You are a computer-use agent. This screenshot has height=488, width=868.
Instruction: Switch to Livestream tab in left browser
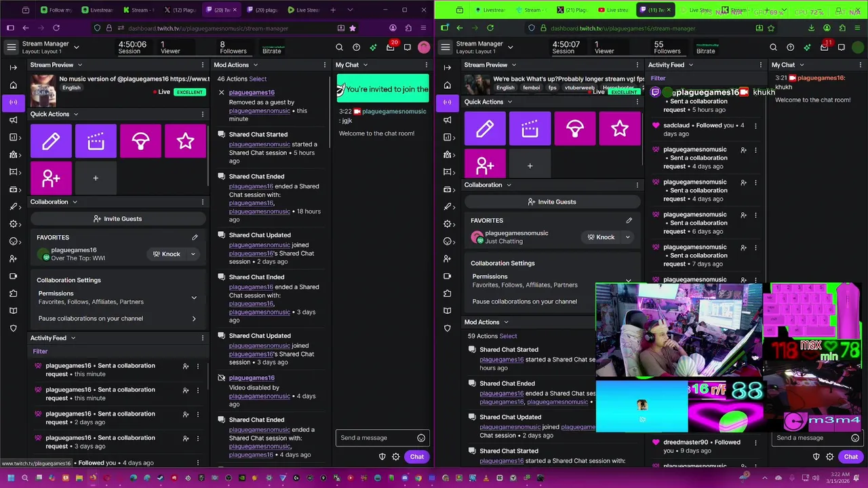coord(97,10)
